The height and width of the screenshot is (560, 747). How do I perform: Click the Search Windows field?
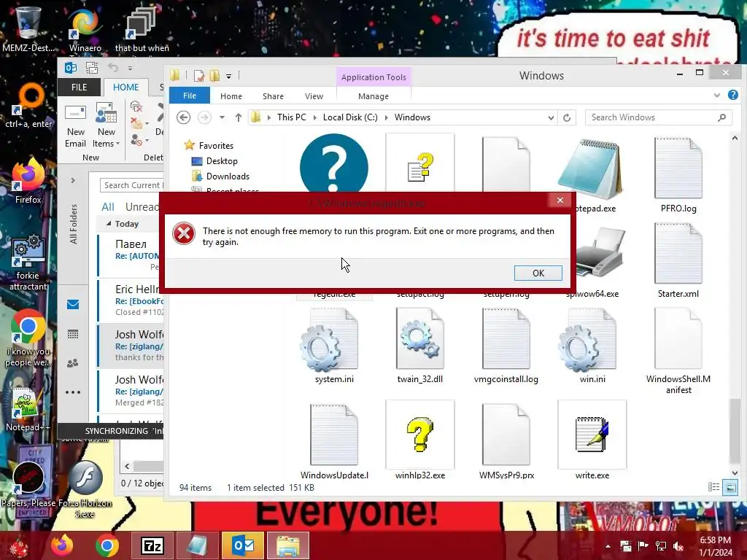[x=659, y=117]
